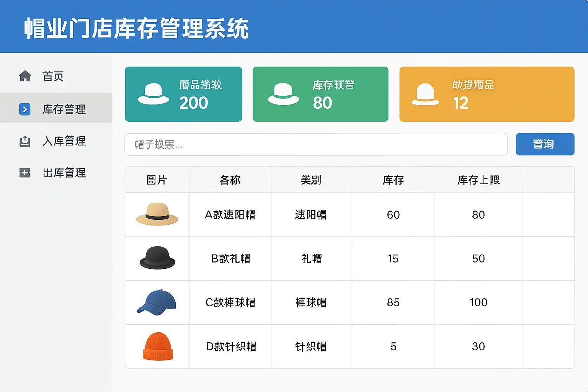This screenshot has width=588, height=392.
Task: Select 入库管理 in the sidebar
Action: pyautogui.click(x=64, y=141)
